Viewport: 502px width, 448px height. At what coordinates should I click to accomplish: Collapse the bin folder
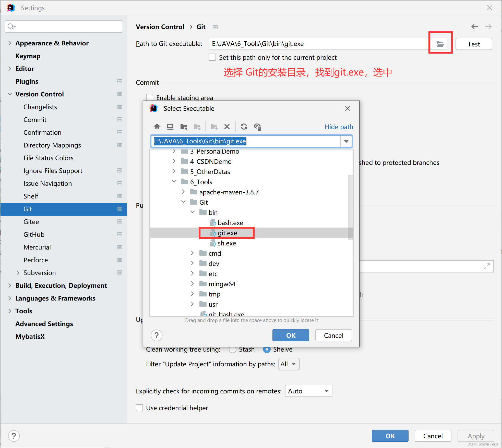(x=193, y=212)
